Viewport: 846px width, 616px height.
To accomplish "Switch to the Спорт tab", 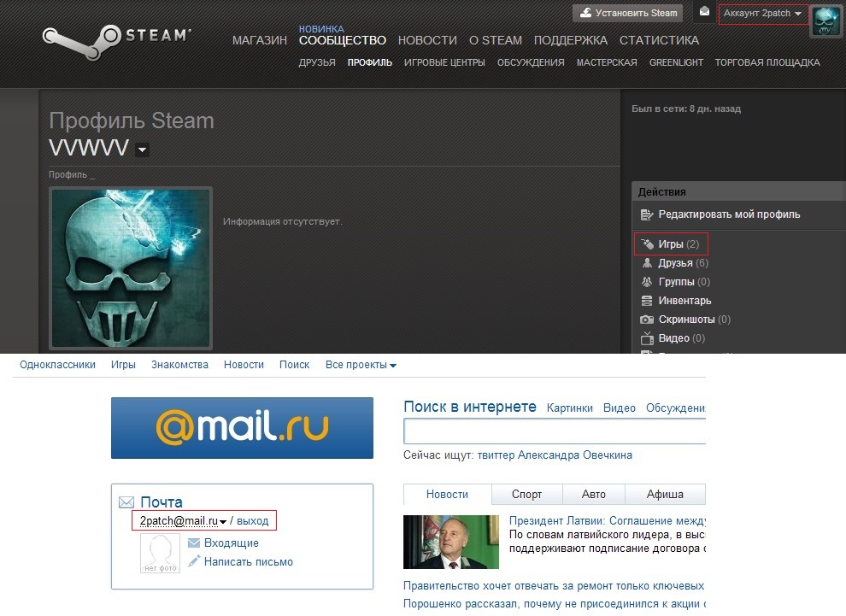I will click(x=526, y=494).
